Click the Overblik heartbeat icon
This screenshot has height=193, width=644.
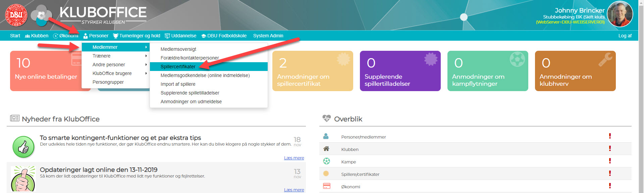(x=326, y=118)
